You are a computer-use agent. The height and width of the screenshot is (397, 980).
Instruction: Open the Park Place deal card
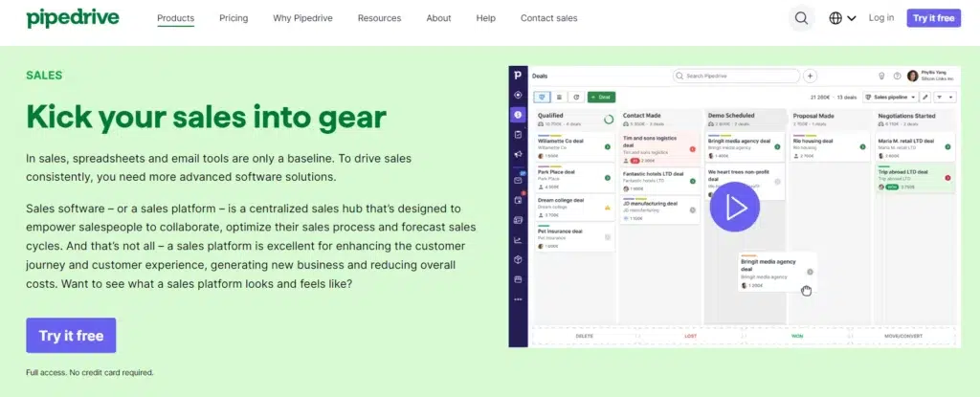tap(574, 178)
